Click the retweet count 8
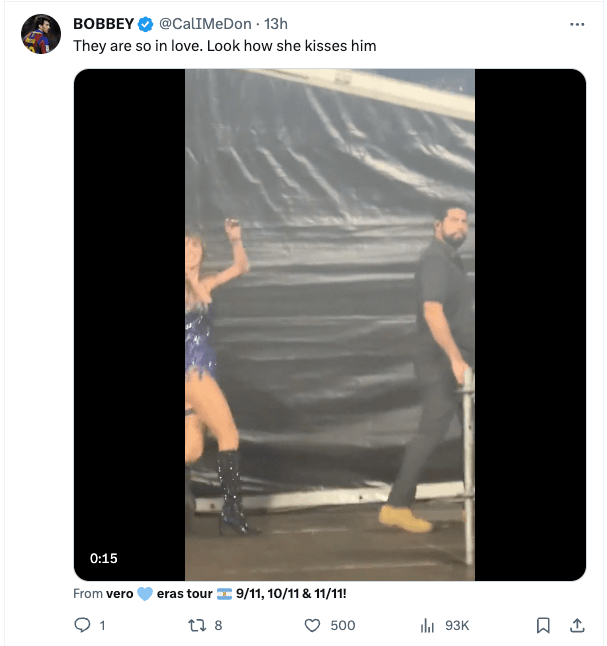 218,625
